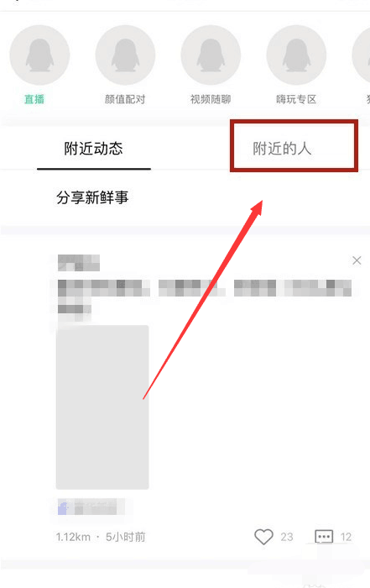Click the 颜值配对 label text
This screenshot has width=370, height=588.
point(125,99)
